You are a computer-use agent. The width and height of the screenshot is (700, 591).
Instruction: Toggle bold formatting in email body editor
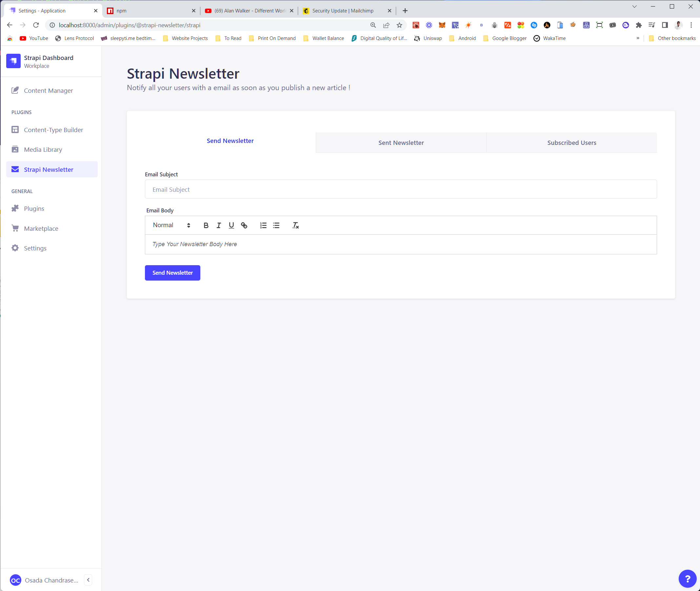206,226
